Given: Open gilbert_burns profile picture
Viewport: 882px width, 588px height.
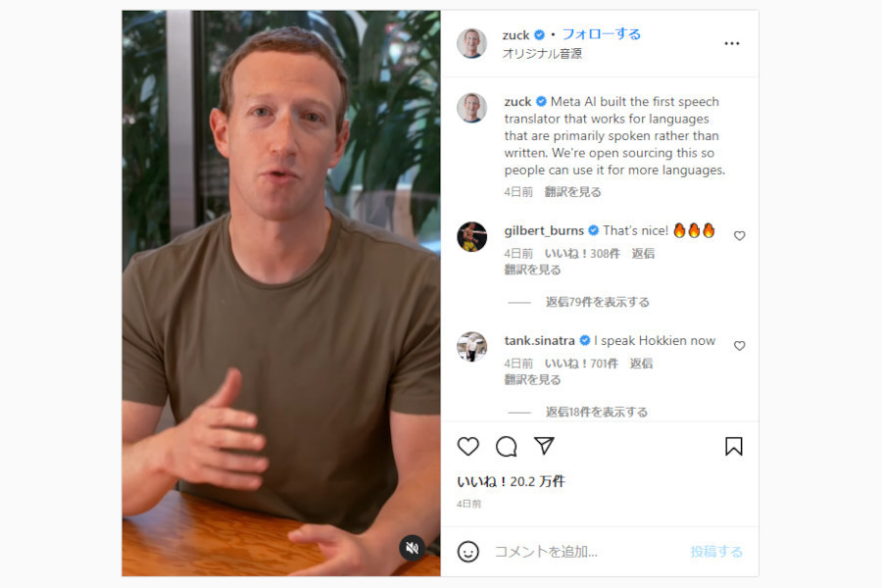Looking at the screenshot, I should 472,236.
